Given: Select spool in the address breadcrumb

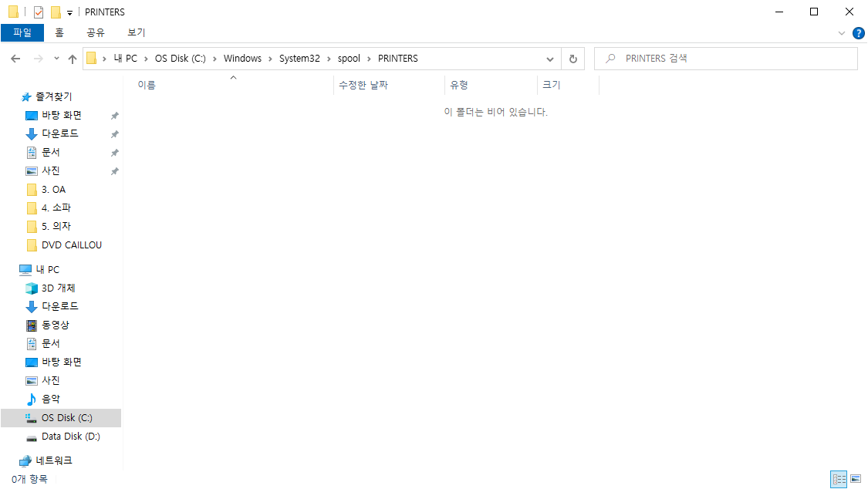Looking at the screenshot, I should coord(349,59).
